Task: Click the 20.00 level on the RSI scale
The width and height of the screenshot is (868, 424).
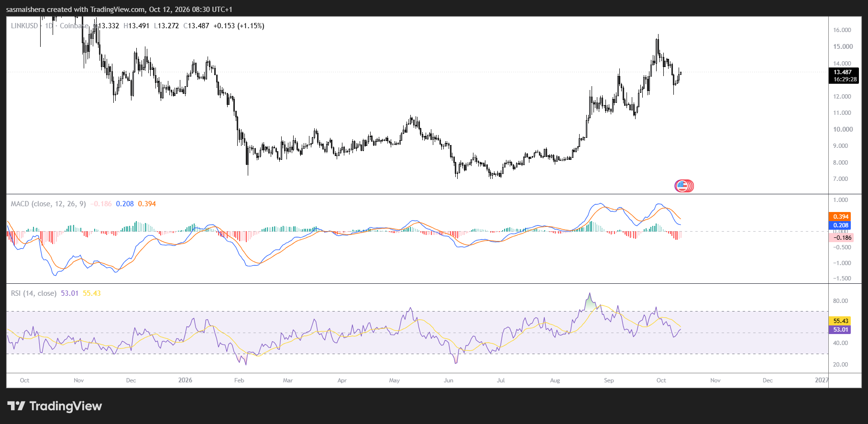Action: coord(840,365)
